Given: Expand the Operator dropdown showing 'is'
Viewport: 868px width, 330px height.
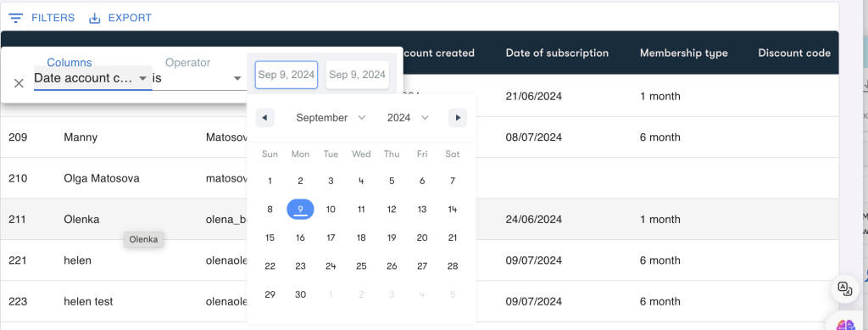Looking at the screenshot, I should tap(198, 78).
